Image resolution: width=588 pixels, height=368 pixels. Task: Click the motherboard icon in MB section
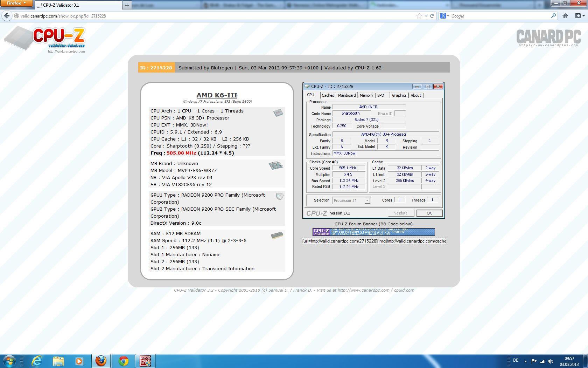(276, 165)
